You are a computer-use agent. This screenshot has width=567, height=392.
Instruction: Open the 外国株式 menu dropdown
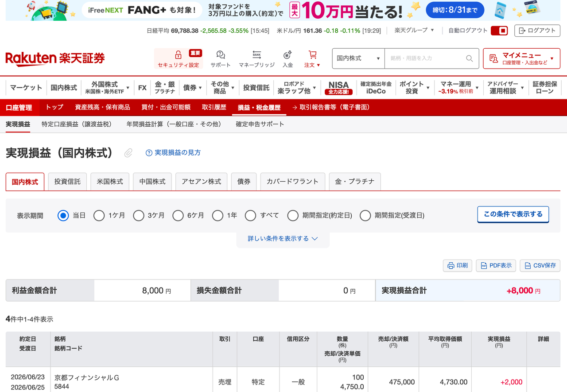pos(107,88)
